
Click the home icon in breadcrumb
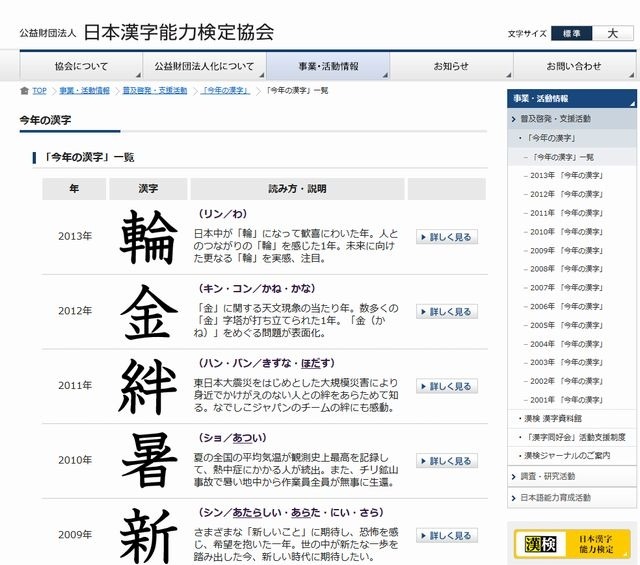click(24, 91)
